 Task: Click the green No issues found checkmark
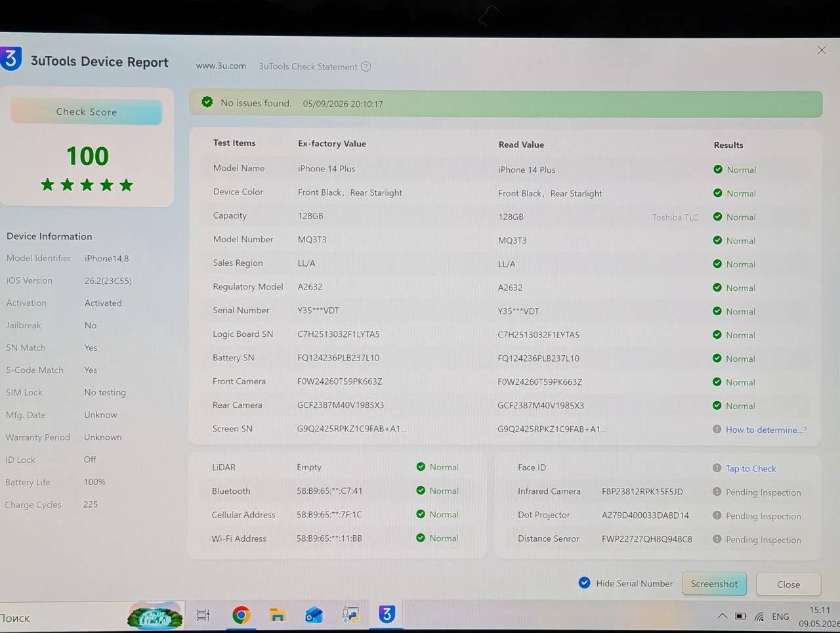pyautogui.click(x=207, y=102)
